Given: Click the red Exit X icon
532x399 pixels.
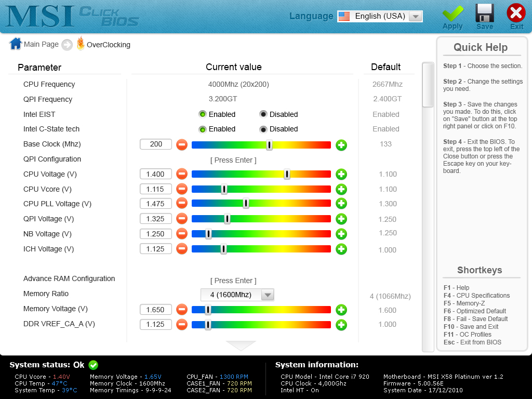Looking at the screenshot, I should pyautogui.click(x=516, y=13).
